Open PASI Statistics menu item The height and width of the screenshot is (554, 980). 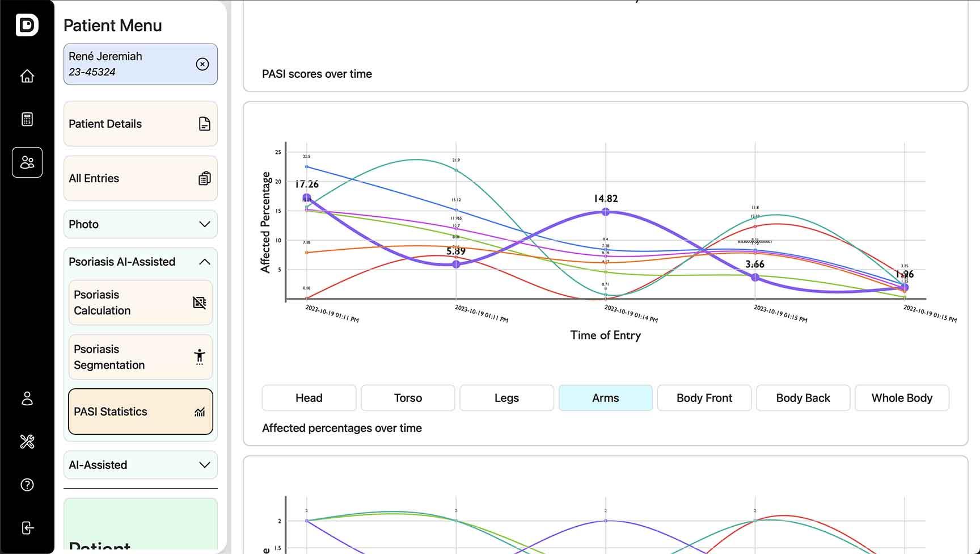[140, 412]
